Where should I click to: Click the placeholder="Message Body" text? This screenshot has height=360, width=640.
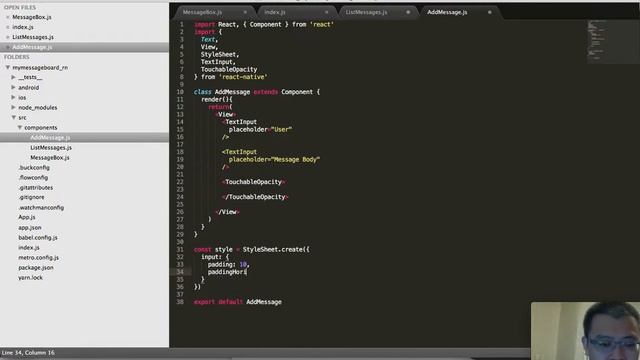[274, 160]
